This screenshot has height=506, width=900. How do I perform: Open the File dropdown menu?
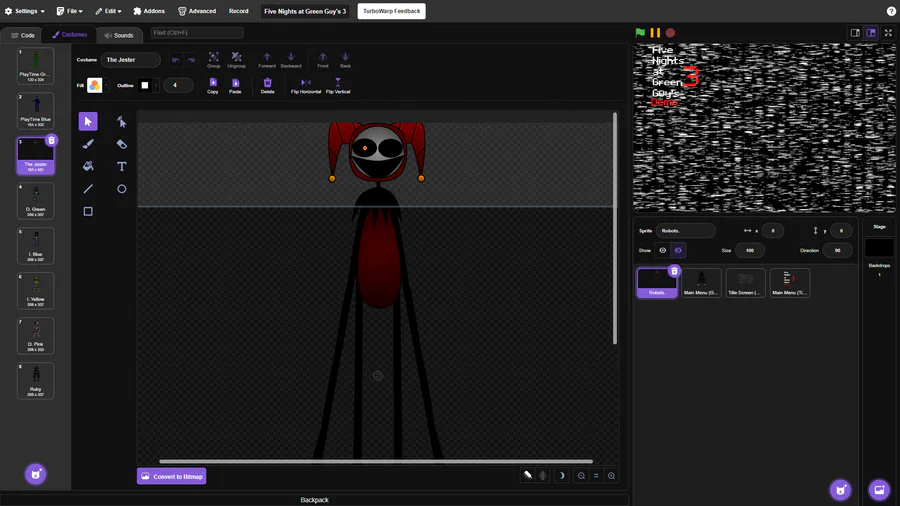(69, 11)
